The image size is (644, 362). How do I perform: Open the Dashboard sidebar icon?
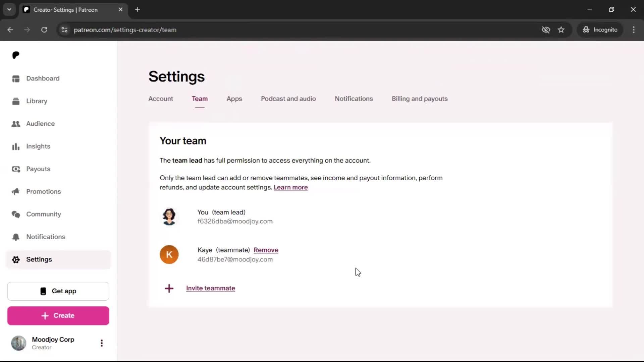point(16,78)
